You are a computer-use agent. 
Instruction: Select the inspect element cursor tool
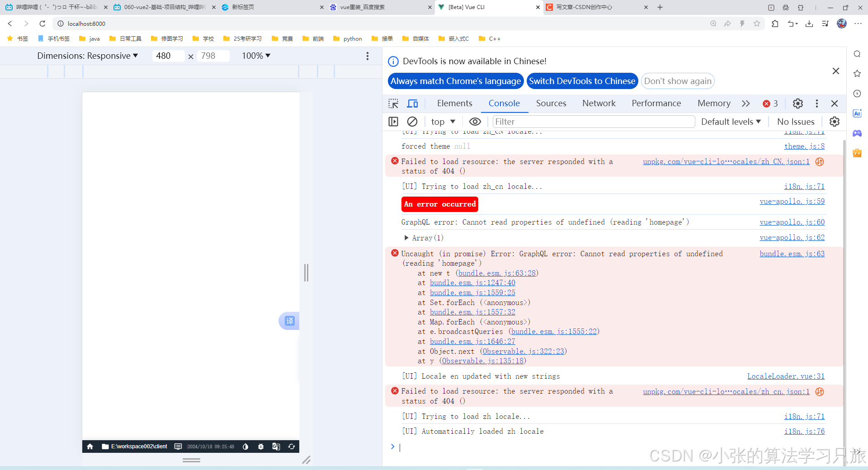point(393,103)
